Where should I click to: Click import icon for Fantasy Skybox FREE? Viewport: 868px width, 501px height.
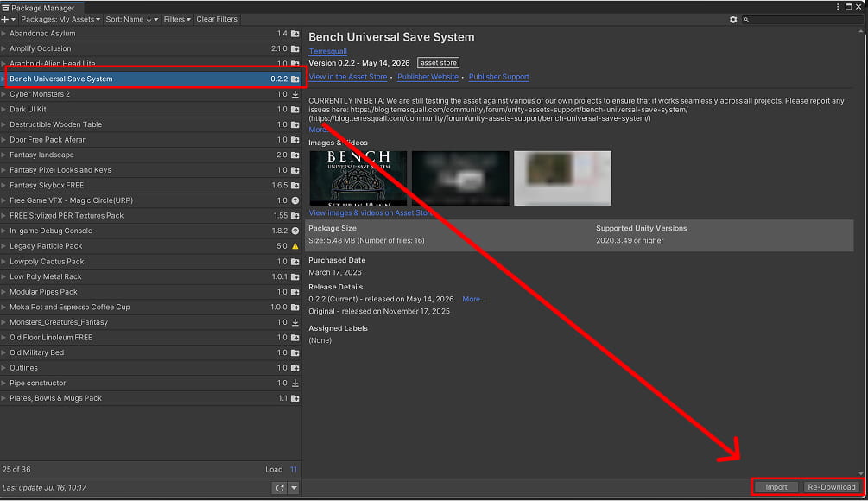pos(295,186)
